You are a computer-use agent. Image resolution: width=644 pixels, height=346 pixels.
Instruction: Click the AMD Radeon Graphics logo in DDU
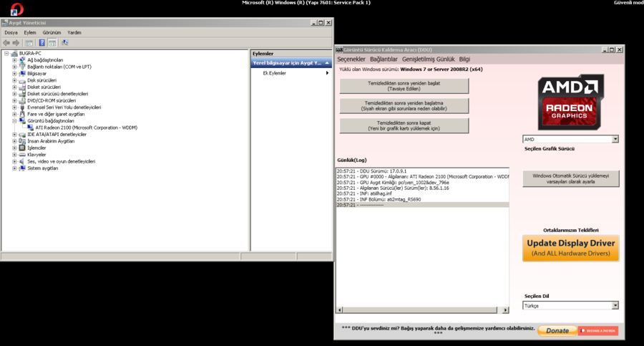pyautogui.click(x=570, y=102)
